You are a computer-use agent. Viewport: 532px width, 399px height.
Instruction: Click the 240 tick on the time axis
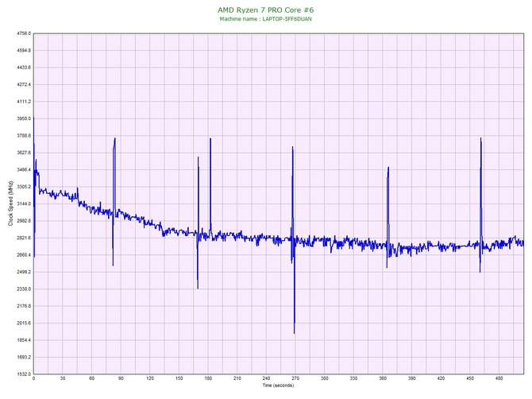tap(266, 378)
